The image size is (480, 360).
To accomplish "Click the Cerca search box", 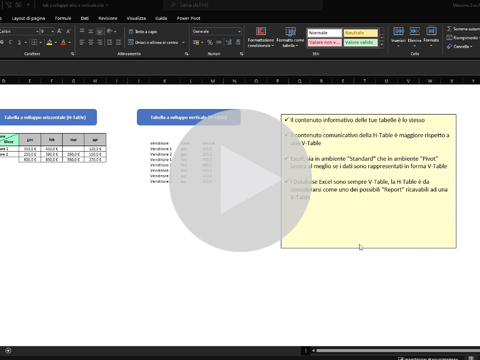I will 243,5.
